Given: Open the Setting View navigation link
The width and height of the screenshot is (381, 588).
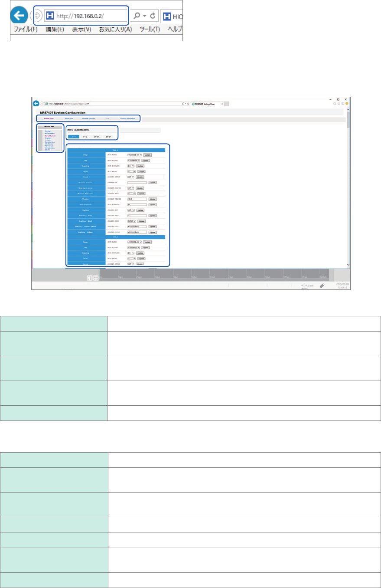Looking at the screenshot, I should 49,118.
